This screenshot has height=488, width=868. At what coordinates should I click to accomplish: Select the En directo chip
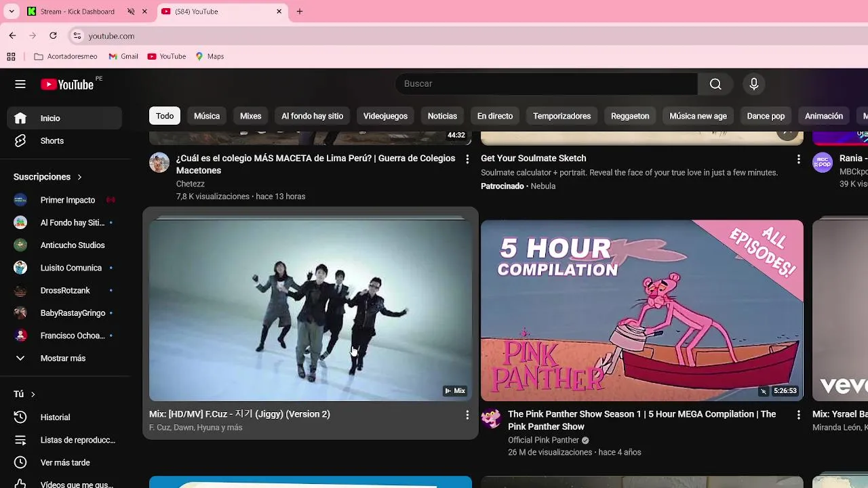click(495, 116)
